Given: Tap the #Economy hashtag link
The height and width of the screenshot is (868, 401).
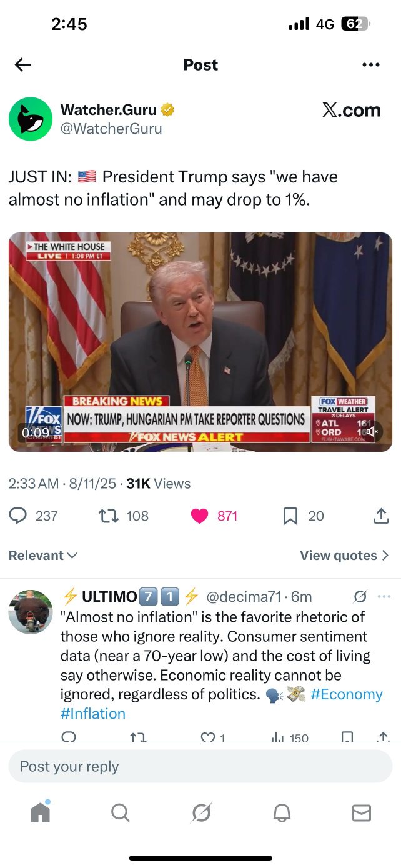Looking at the screenshot, I should [347, 694].
